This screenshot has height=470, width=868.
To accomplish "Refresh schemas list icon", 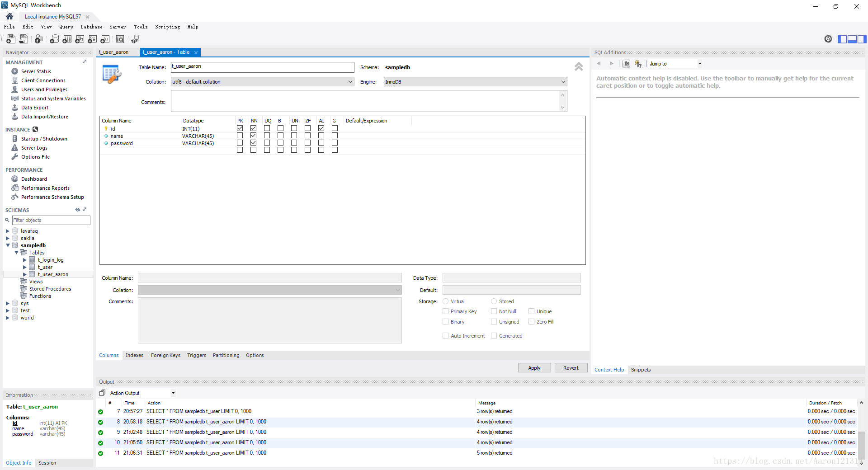I will point(78,210).
